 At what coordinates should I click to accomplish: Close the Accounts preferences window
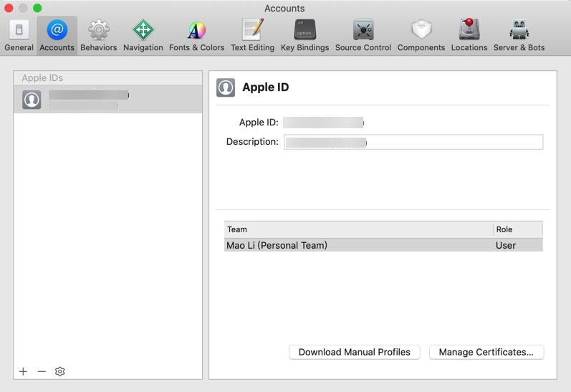(9, 8)
